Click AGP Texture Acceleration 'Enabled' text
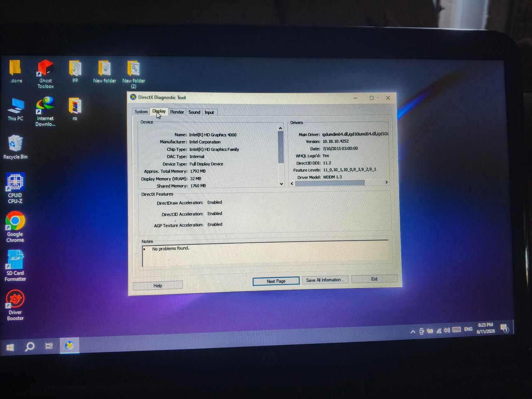The height and width of the screenshot is (399, 532). tap(215, 224)
